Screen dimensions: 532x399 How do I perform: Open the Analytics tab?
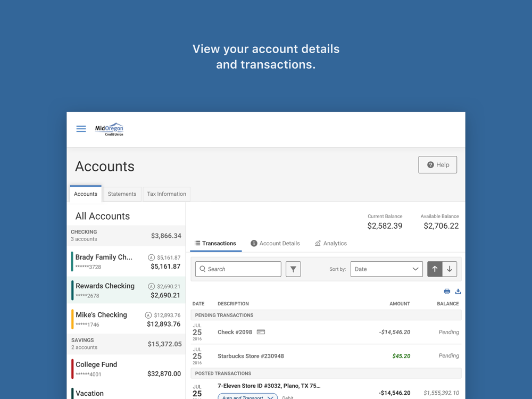330,244
